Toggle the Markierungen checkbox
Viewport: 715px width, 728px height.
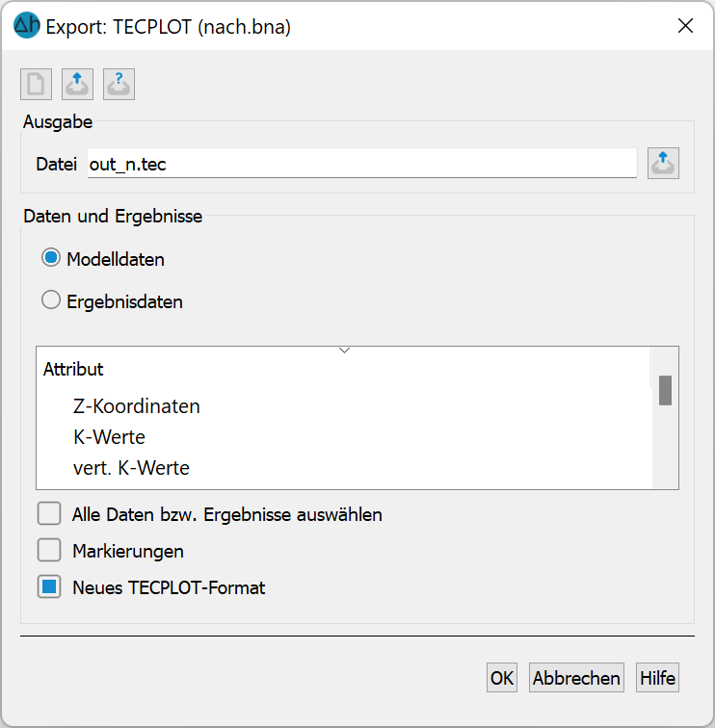[49, 551]
